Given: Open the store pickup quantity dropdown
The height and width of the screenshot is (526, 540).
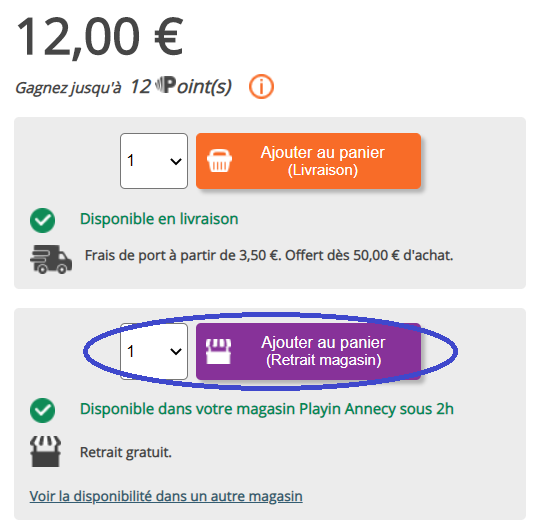Looking at the screenshot, I should pyautogui.click(x=154, y=351).
